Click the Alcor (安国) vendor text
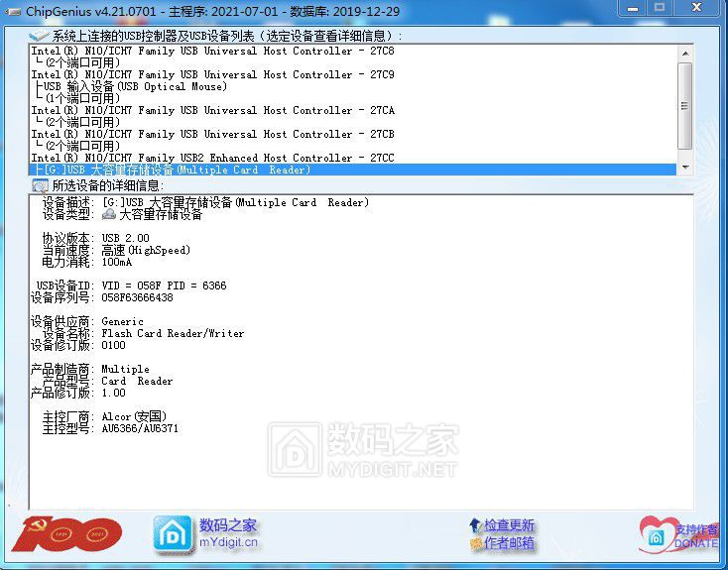 [134, 416]
